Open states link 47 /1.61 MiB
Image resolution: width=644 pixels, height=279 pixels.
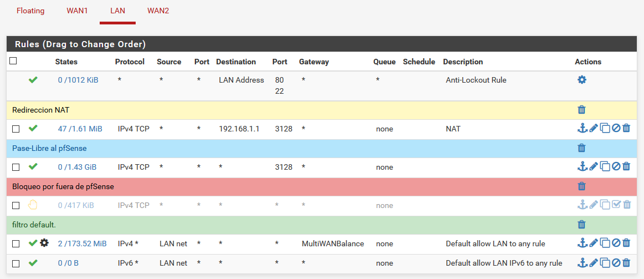point(80,129)
